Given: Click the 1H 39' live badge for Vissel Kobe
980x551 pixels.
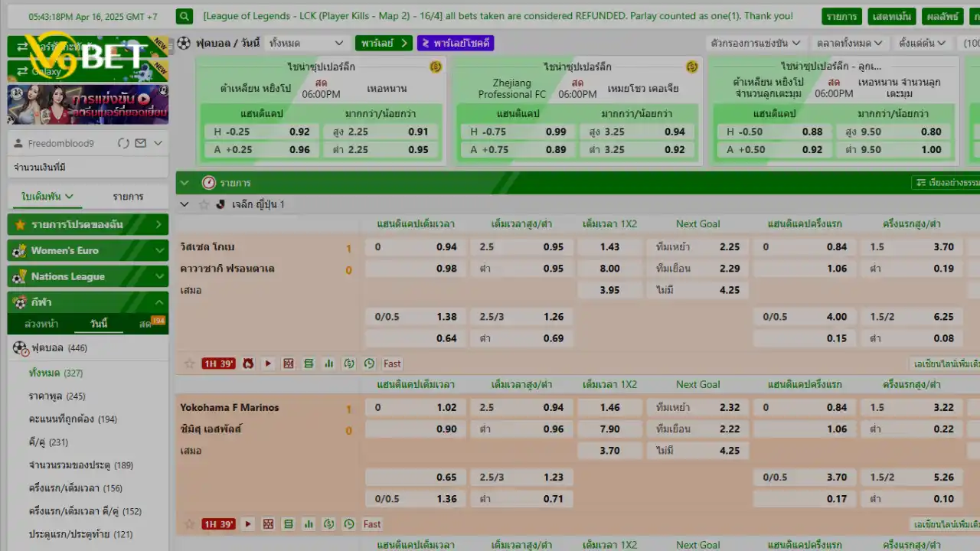Looking at the screenshot, I should 218,364.
